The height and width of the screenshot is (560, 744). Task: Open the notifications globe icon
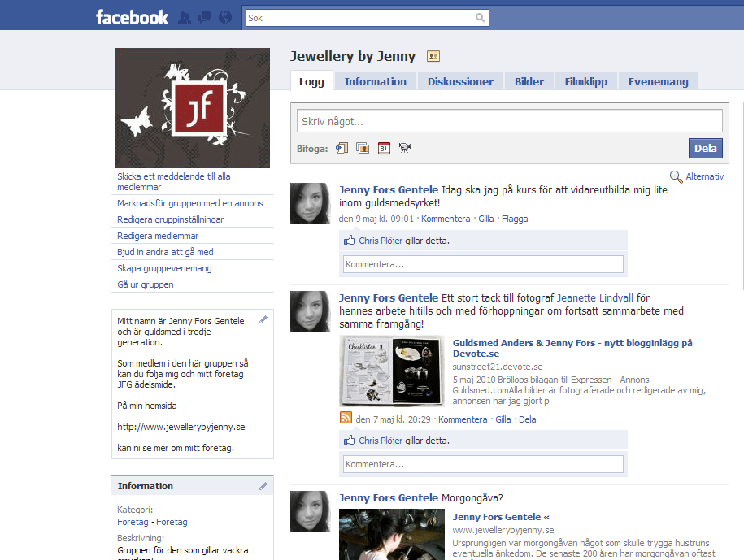225,17
